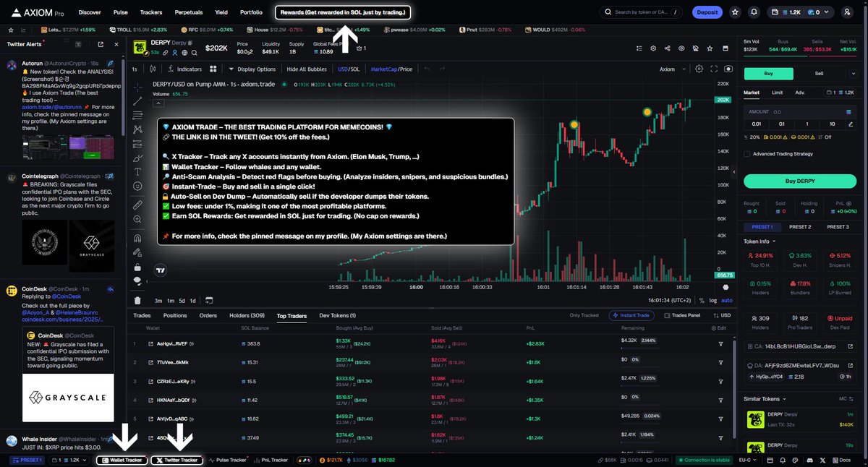
Task: Toggle log scale on chart
Action: [713, 300]
